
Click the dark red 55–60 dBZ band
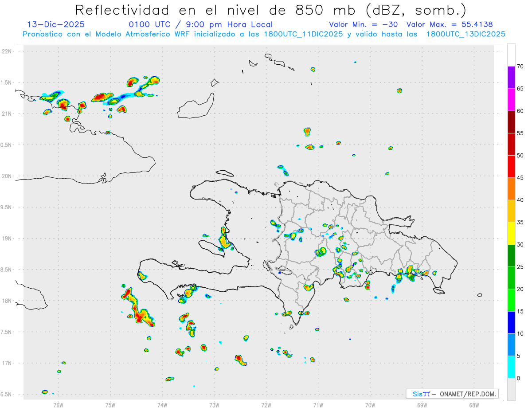(511, 122)
